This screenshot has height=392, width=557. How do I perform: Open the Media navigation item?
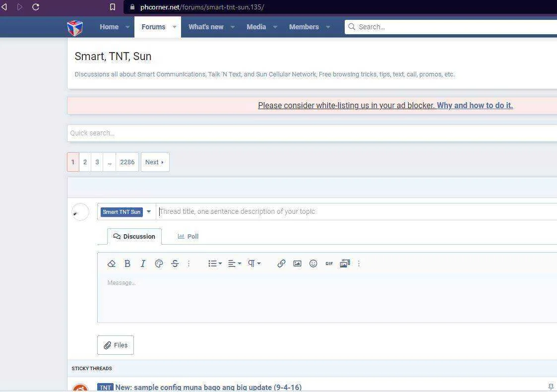click(x=256, y=27)
